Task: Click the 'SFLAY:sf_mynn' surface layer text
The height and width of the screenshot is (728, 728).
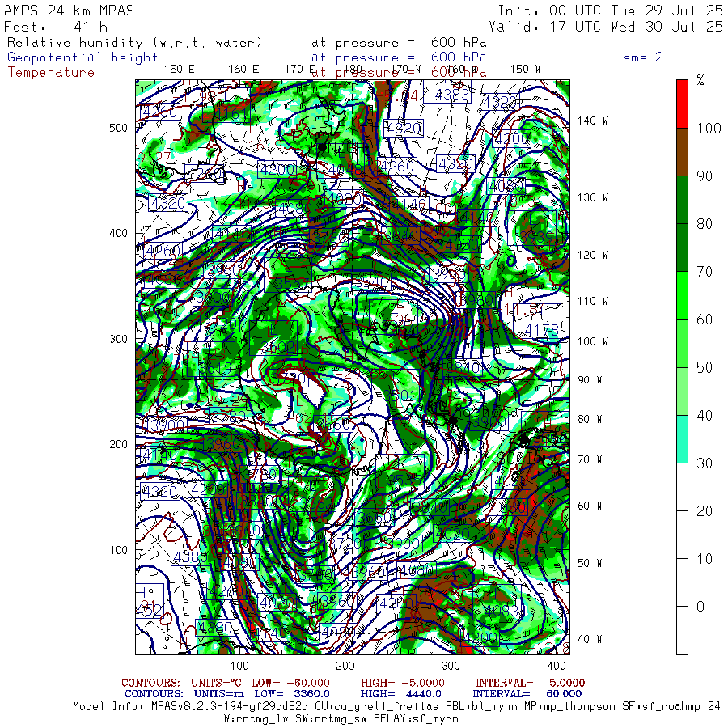Action: coord(416,719)
